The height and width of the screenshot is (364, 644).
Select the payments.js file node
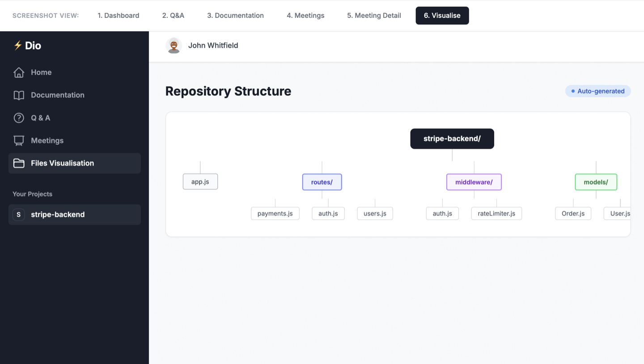(275, 213)
